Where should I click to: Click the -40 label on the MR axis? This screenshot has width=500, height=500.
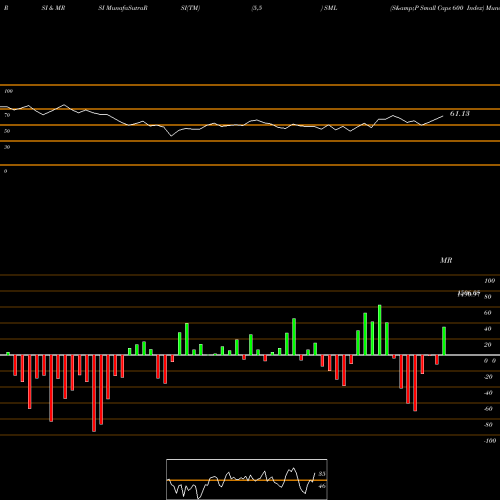click(x=488, y=393)
